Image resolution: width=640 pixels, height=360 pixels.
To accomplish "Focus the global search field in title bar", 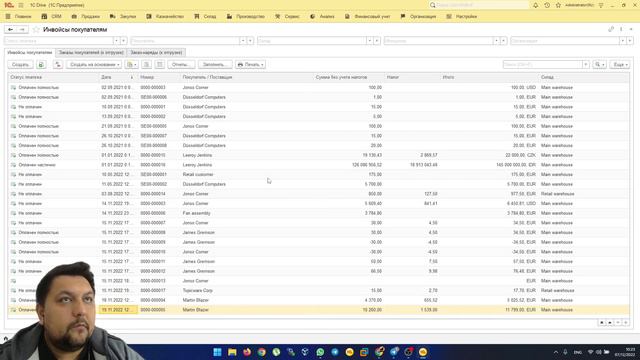I will pos(482,5).
